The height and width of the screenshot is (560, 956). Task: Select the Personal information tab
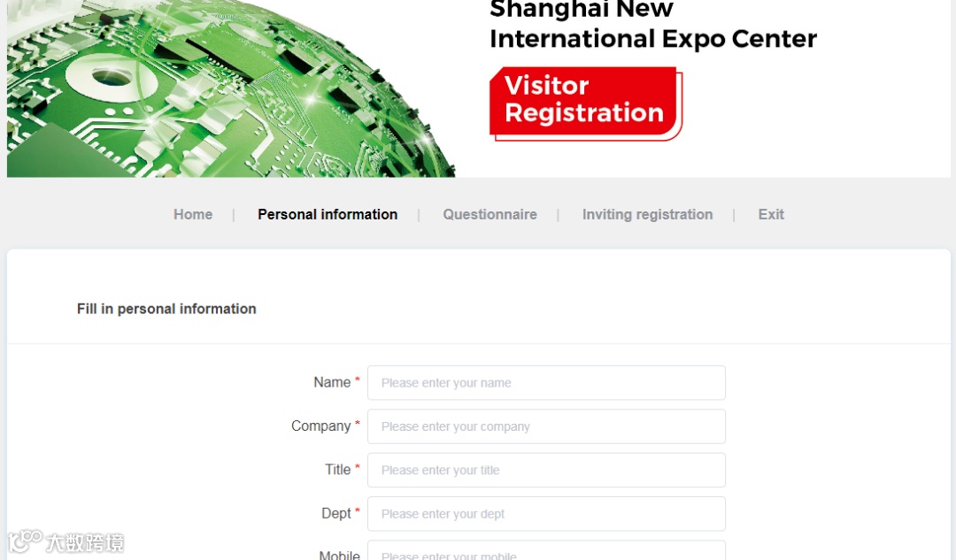[x=328, y=214]
